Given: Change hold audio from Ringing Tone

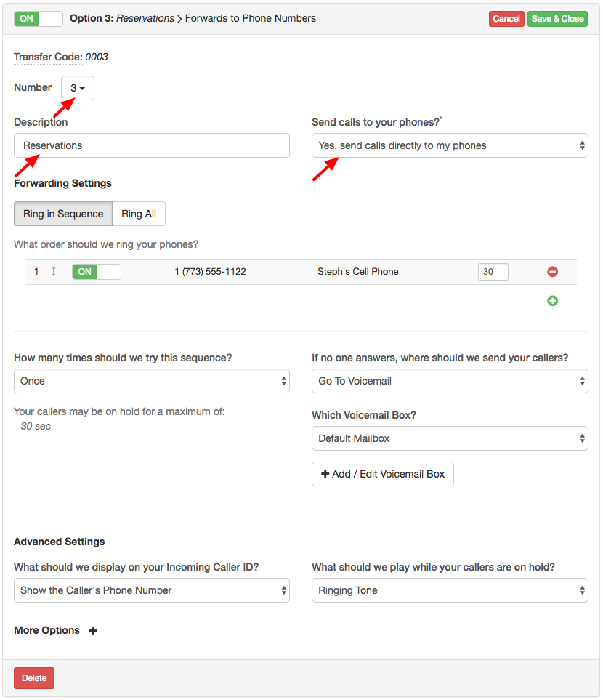Looking at the screenshot, I should 449,590.
